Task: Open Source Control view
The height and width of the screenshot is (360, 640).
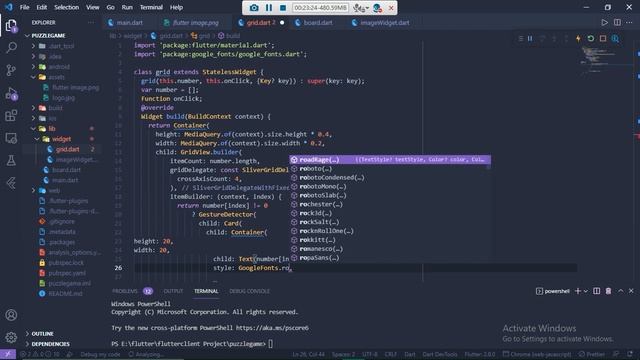Action: point(11,70)
